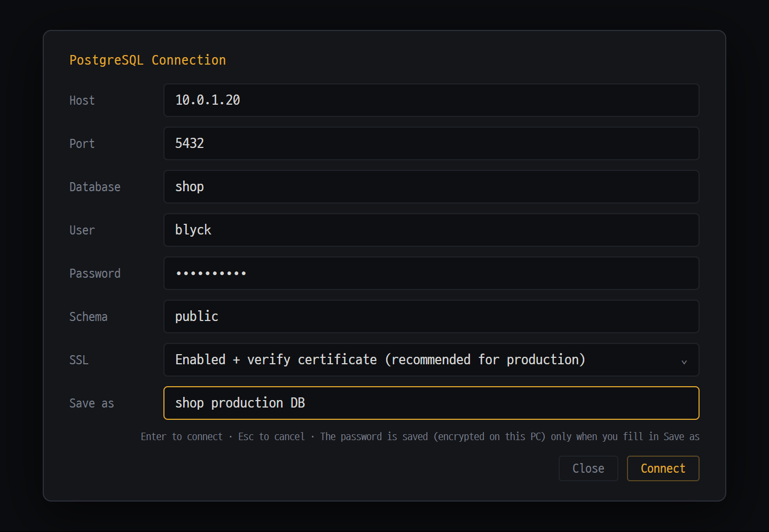The width and height of the screenshot is (769, 532).
Task: Click the Save as field with shop production DB
Action: pos(431,403)
